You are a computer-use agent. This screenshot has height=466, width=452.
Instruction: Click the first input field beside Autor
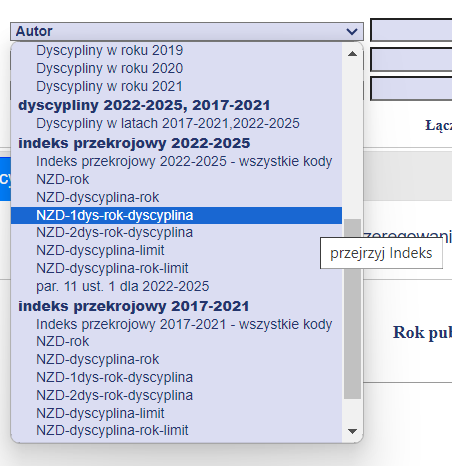point(411,30)
